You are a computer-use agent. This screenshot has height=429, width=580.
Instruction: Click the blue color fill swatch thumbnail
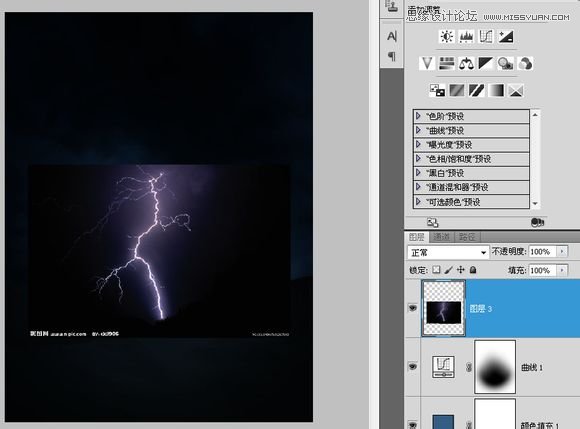coord(443,422)
